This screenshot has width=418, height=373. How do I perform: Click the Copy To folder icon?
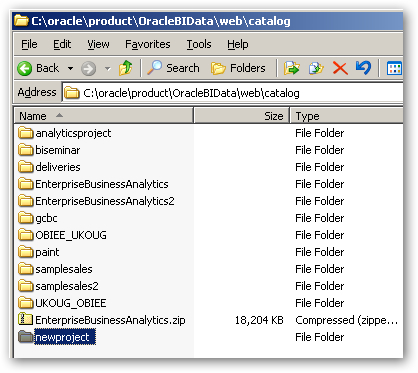316,68
